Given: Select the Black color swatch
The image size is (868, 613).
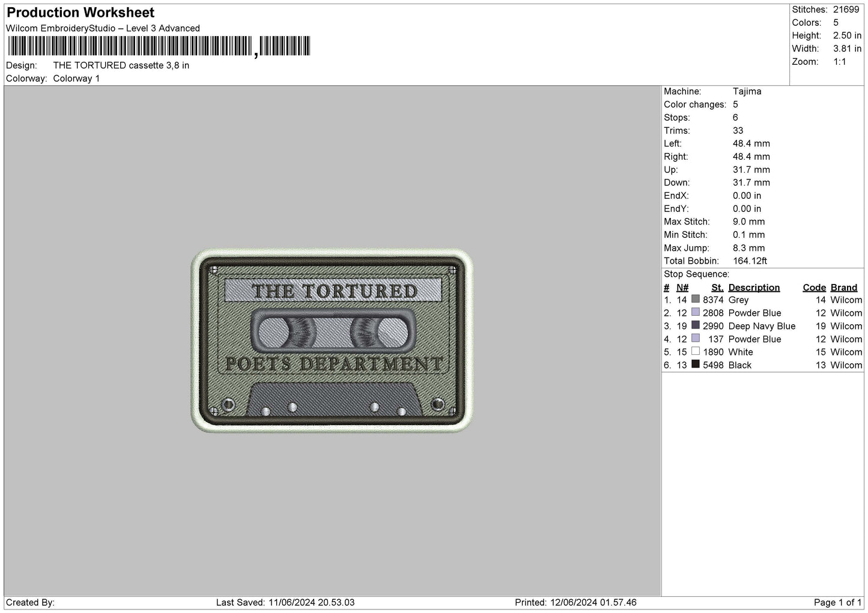Looking at the screenshot, I should [696, 364].
